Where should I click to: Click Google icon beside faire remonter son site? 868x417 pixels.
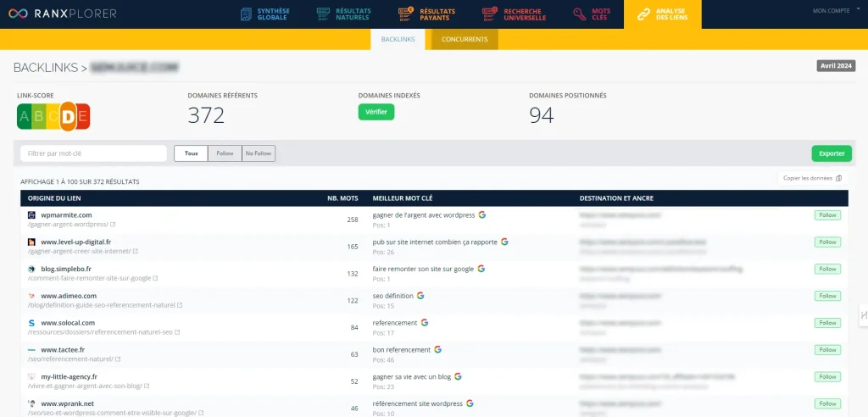[x=481, y=269]
